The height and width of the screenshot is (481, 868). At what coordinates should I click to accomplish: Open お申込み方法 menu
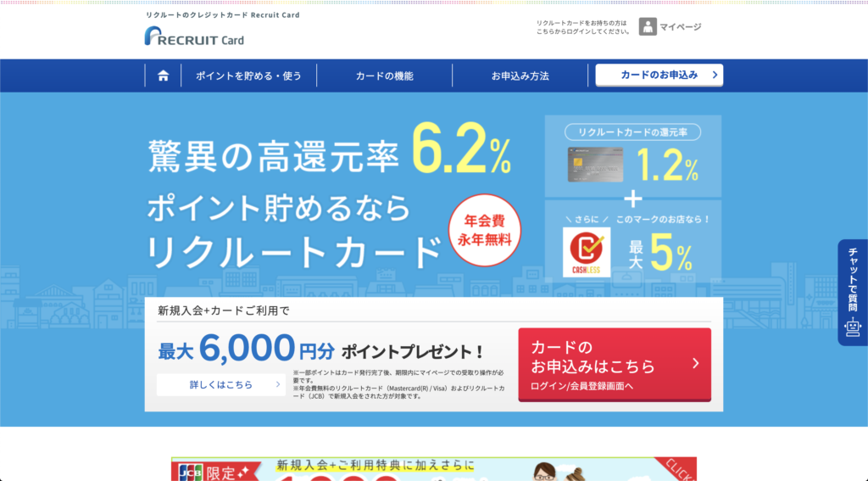520,76
